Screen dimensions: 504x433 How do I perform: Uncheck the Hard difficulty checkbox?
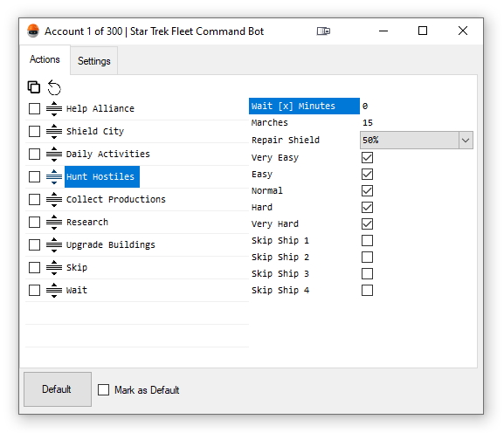pos(367,208)
